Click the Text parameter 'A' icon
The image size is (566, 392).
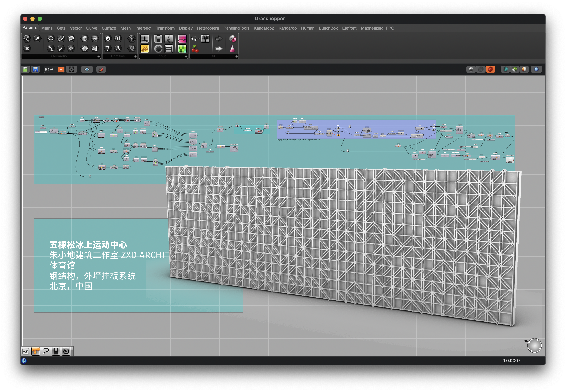tap(118, 48)
